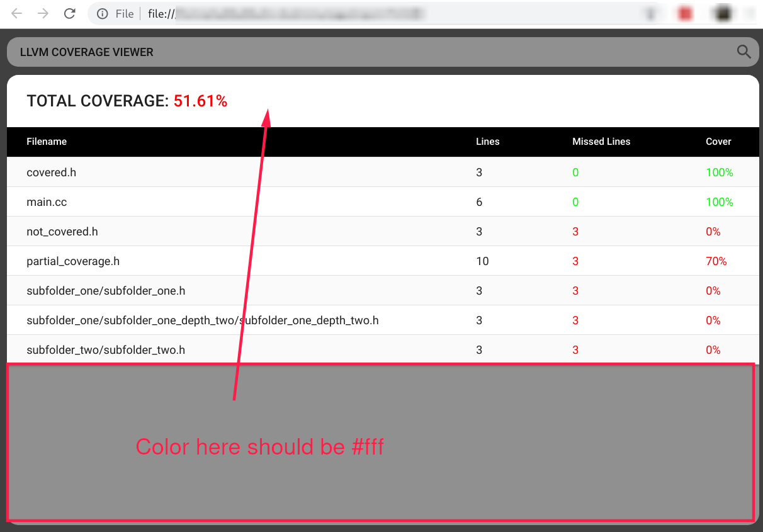This screenshot has width=763, height=532.
Task: Click the site info icon in address bar
Action: [103, 14]
